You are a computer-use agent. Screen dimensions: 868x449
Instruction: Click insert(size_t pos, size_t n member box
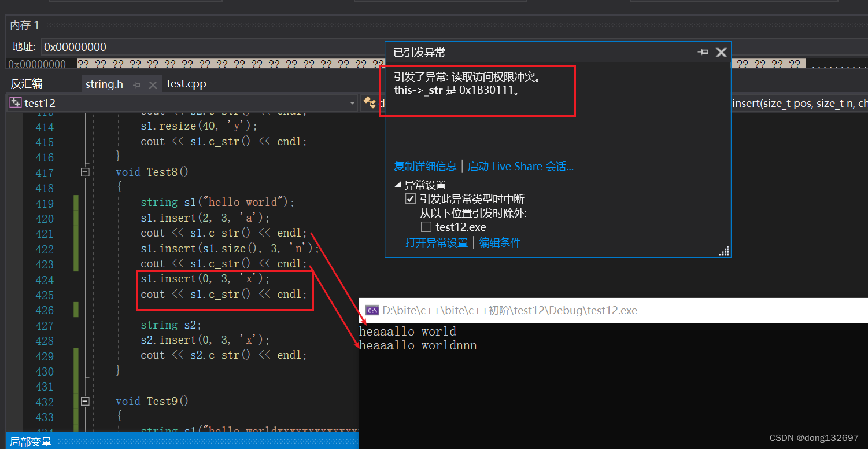pyautogui.click(x=799, y=103)
